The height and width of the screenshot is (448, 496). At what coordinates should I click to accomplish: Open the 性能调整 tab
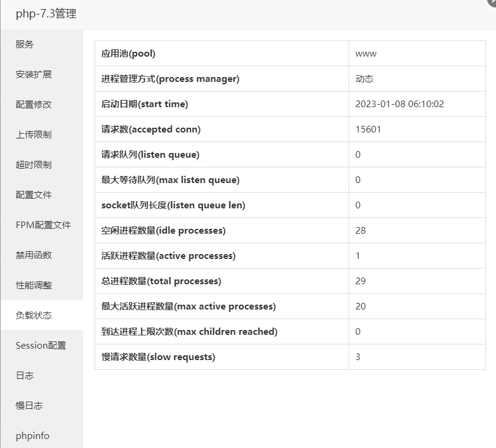pyautogui.click(x=42, y=285)
